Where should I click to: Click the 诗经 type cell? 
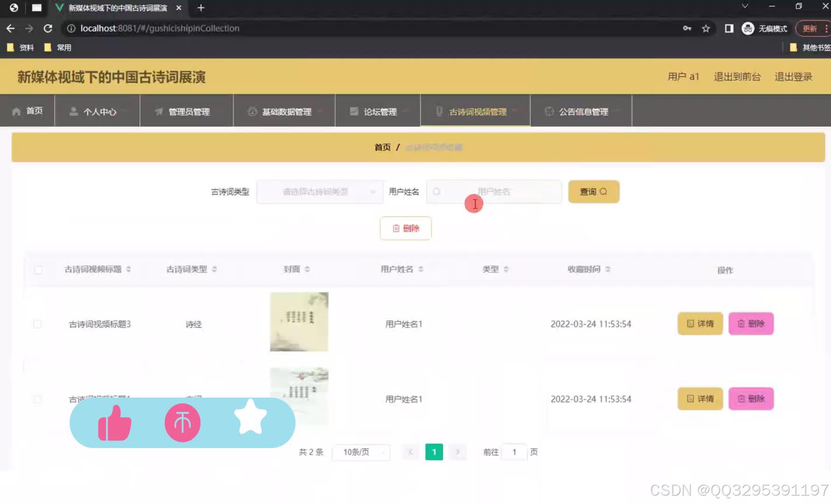pos(193,324)
